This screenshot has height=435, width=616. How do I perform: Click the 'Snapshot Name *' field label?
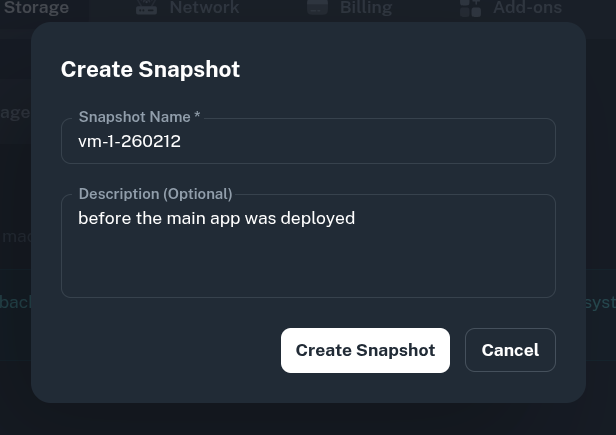click(139, 117)
